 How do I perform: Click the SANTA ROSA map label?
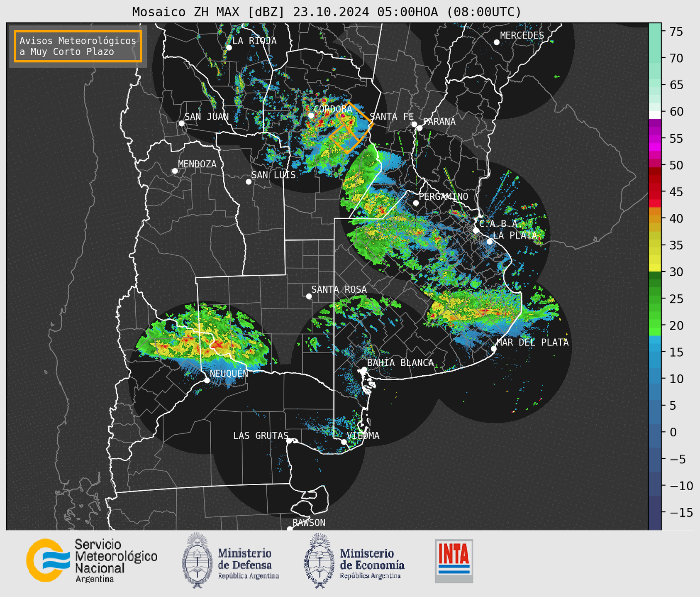click(x=339, y=289)
